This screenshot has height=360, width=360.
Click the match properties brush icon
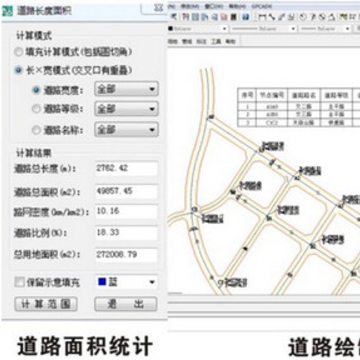click(174, 17)
